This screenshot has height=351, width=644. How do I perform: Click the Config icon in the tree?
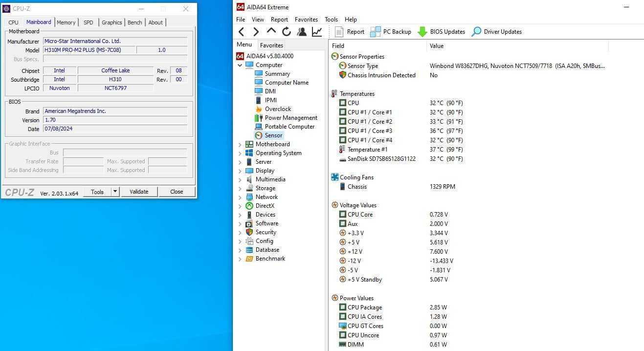pos(249,241)
